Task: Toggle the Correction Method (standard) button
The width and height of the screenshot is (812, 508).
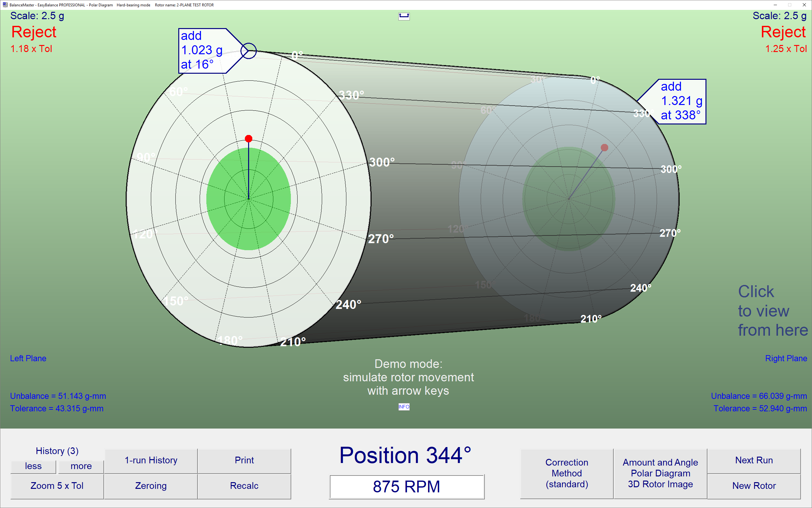Action: [566, 473]
